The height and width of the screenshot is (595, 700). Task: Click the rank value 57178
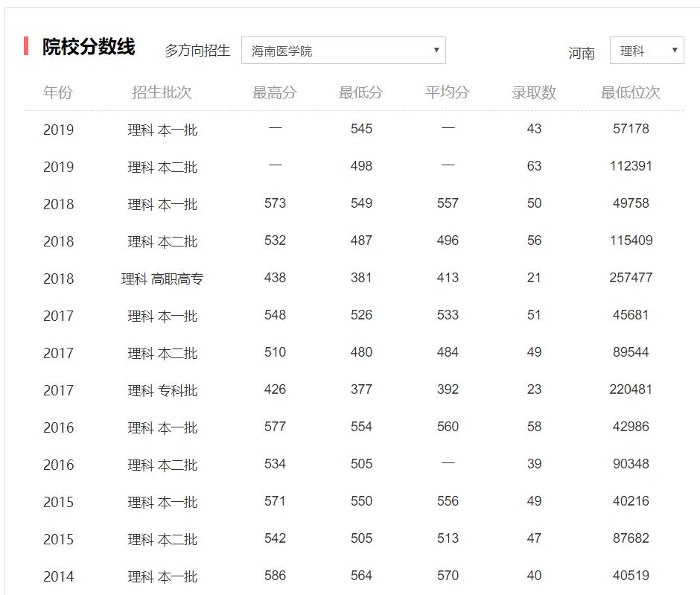tap(632, 128)
